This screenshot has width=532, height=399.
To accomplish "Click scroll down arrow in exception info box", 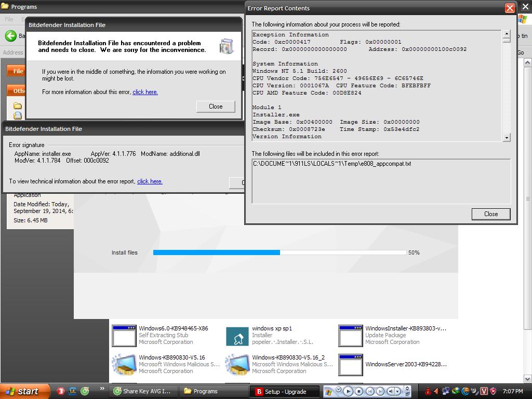I will coord(507,137).
